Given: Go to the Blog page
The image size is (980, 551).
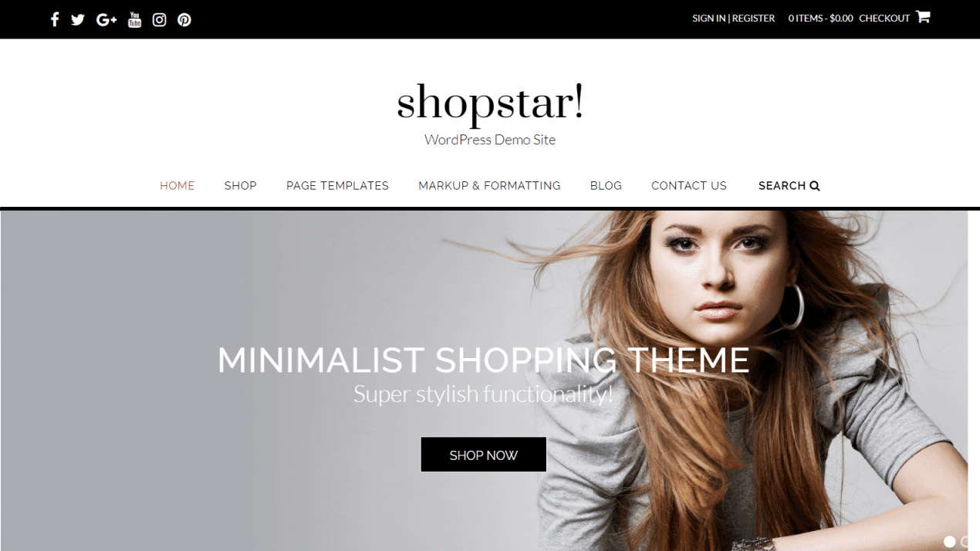Looking at the screenshot, I should coord(606,185).
